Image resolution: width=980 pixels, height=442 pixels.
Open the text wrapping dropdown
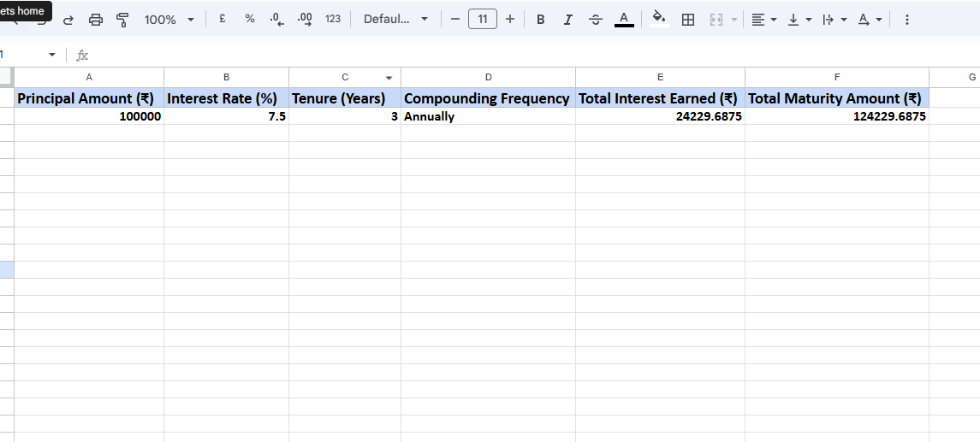point(834,20)
